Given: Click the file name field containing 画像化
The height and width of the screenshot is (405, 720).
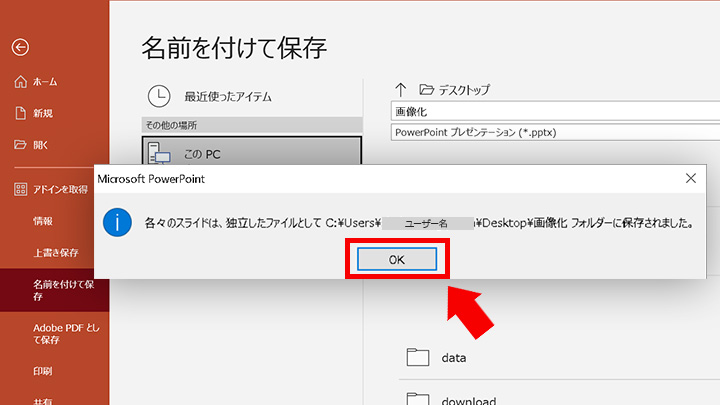Looking at the screenshot, I should [x=555, y=112].
